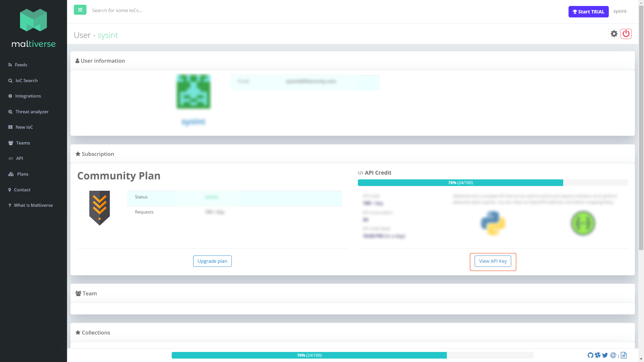The image size is (644, 362).
Task: Toggle the green hamburger sidebar button
Action: pyautogui.click(x=80, y=10)
